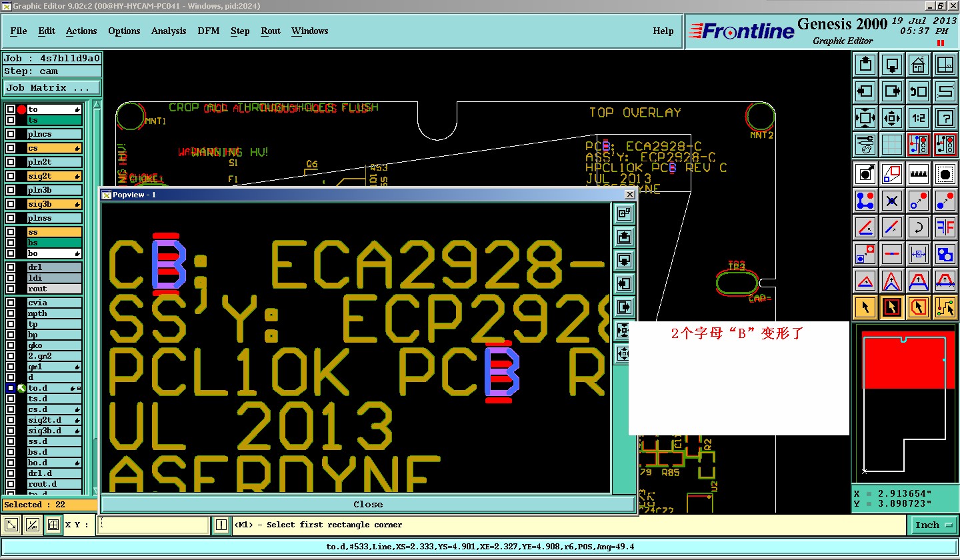The width and height of the screenshot is (960, 560).
Task: Open the question mark help icon
Action: (x=945, y=118)
